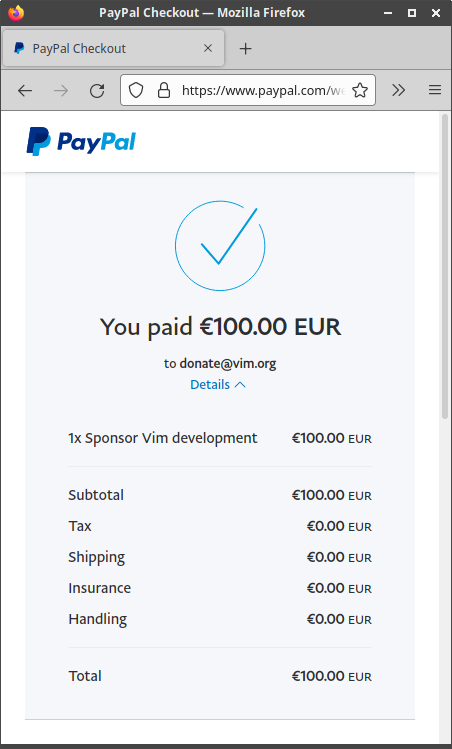Open the tracking protection shield icon
Screen dimensions: 452x749
pos(136,90)
